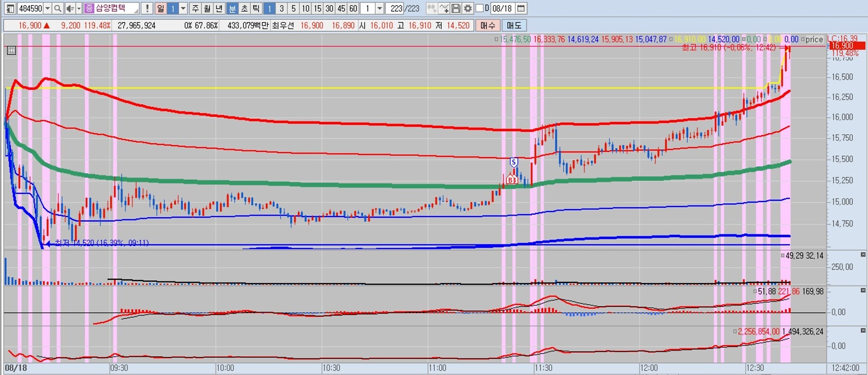Save chart settings with the floppy disk icon
The image size is (868, 375).
coord(456,8)
